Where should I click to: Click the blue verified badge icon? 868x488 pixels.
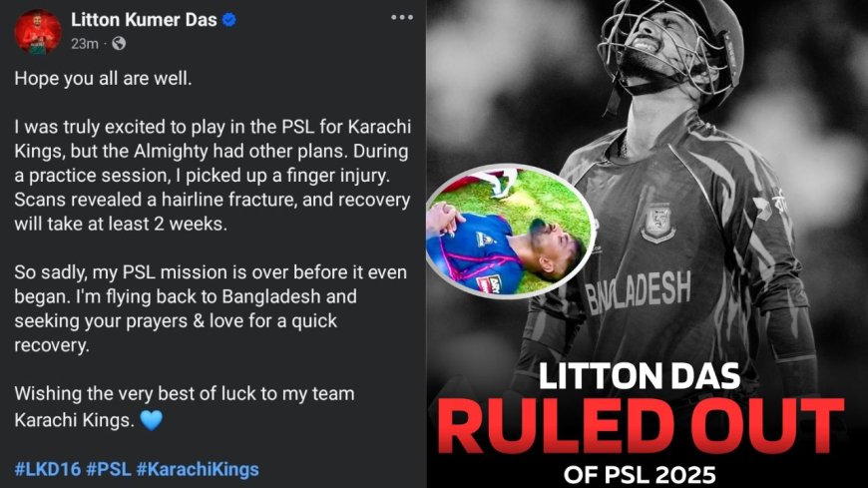[229, 20]
